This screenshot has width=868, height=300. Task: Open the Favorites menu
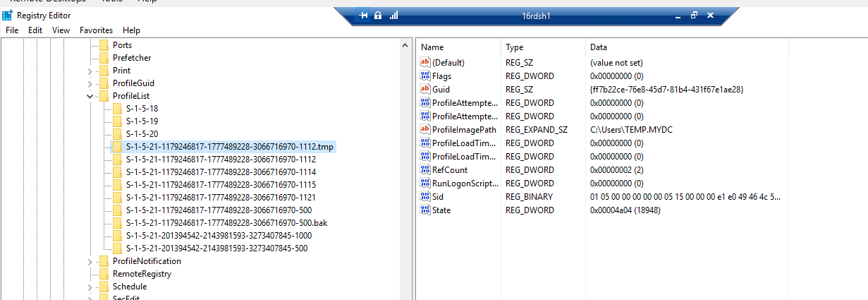click(x=96, y=30)
